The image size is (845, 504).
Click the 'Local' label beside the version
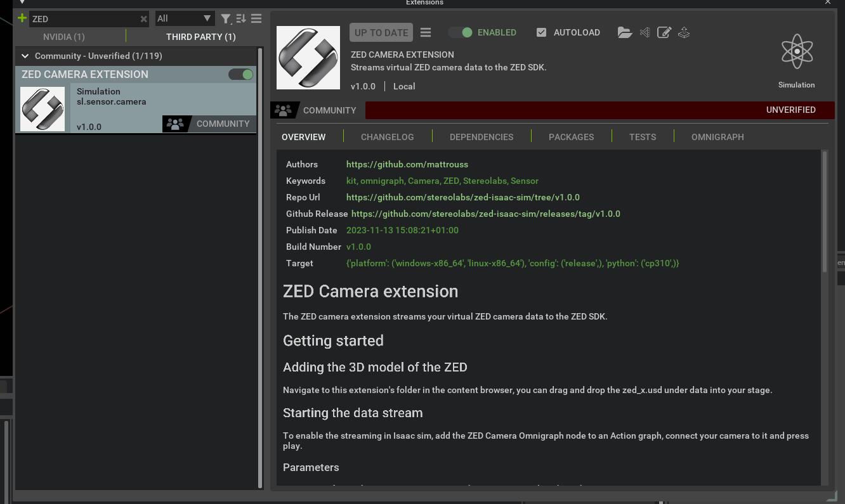coord(404,86)
